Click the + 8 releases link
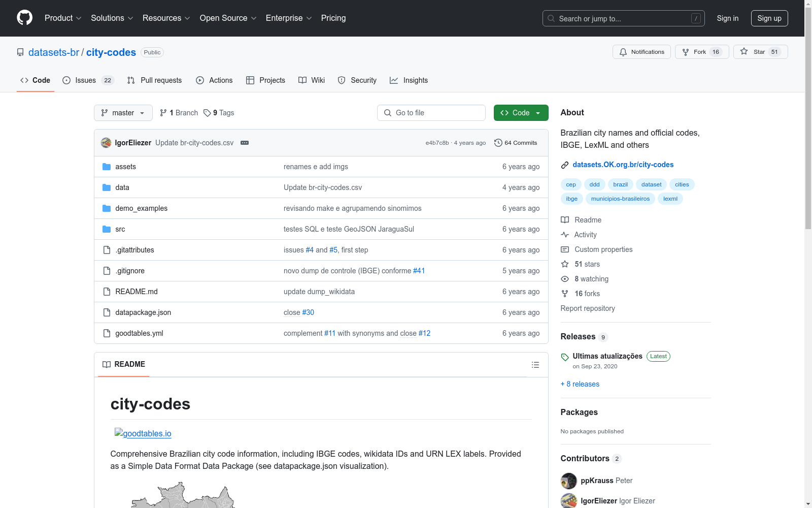This screenshot has height=508, width=812. (580, 384)
